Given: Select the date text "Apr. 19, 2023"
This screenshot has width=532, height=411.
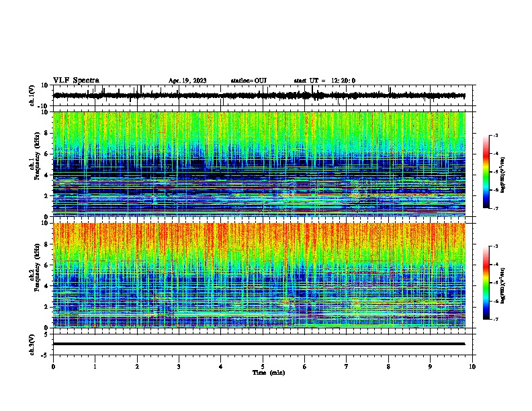Looking at the screenshot, I should 187,81.
